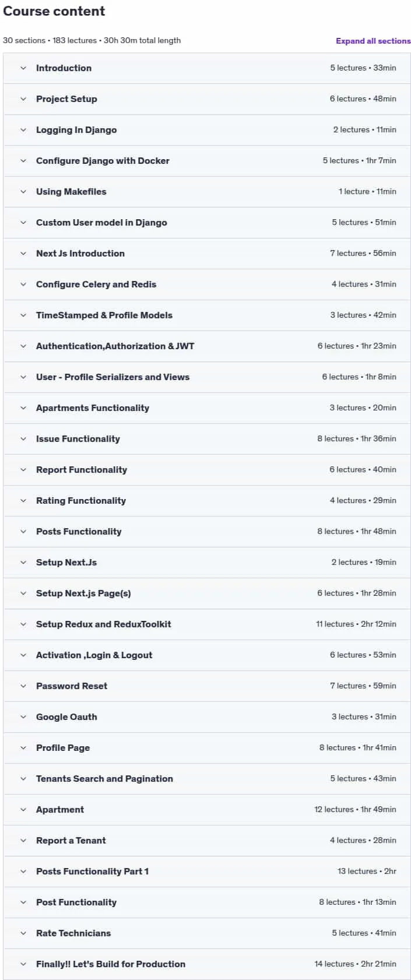Expand chevron for Configure Django with Docker
411x980 pixels.
click(x=23, y=161)
